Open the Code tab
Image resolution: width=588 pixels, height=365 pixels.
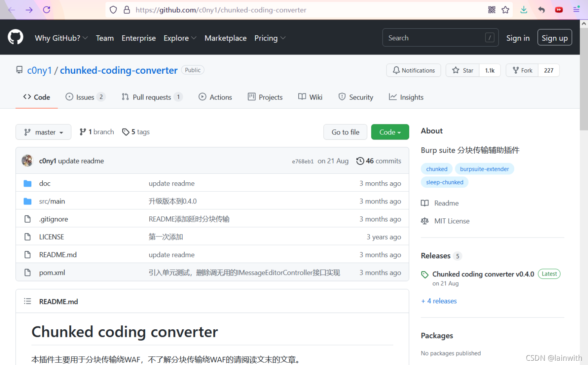click(36, 97)
